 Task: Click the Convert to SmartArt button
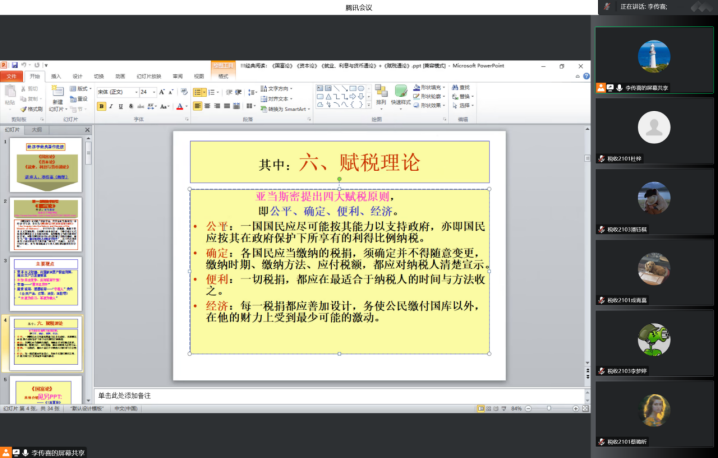289,108
